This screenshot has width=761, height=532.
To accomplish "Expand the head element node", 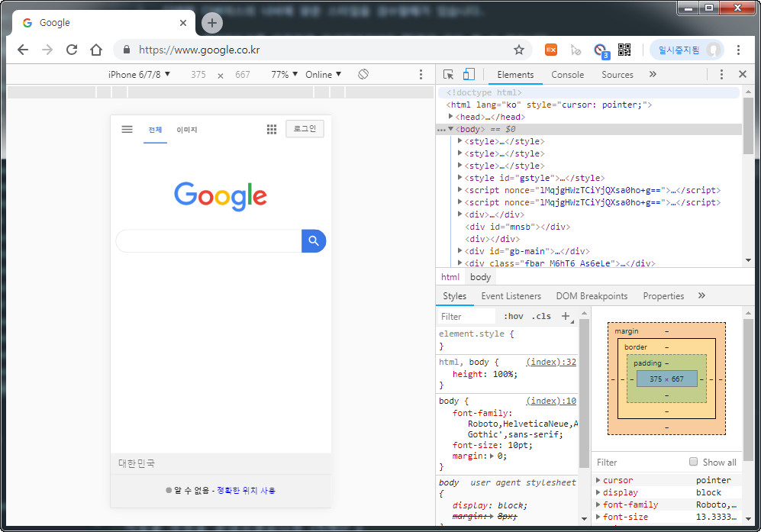I will coord(451,117).
